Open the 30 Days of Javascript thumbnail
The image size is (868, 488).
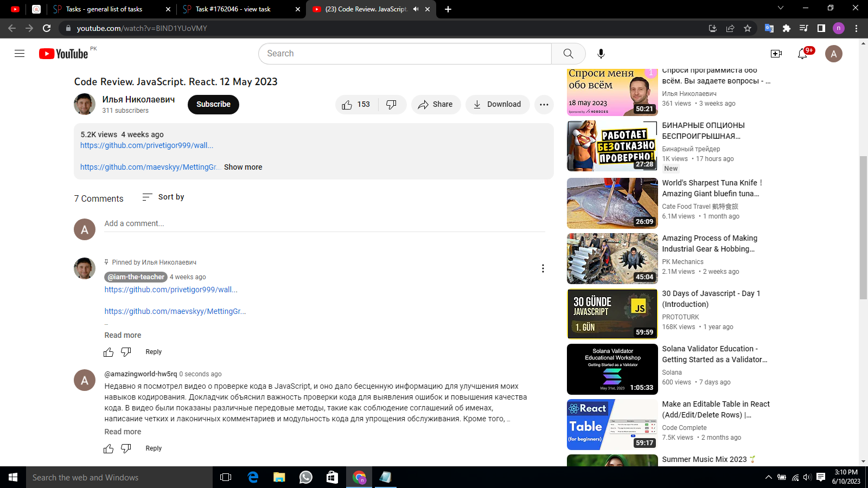pos(612,314)
